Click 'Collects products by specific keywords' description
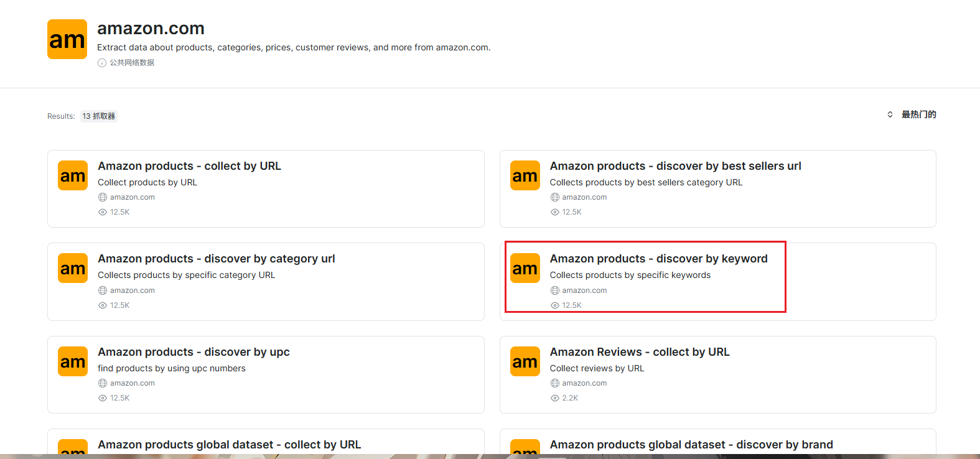 (x=630, y=275)
